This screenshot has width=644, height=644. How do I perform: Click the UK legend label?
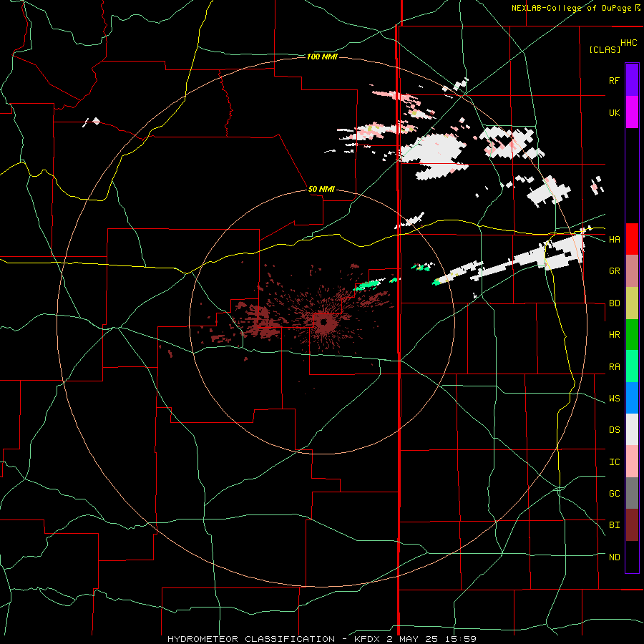[614, 113]
